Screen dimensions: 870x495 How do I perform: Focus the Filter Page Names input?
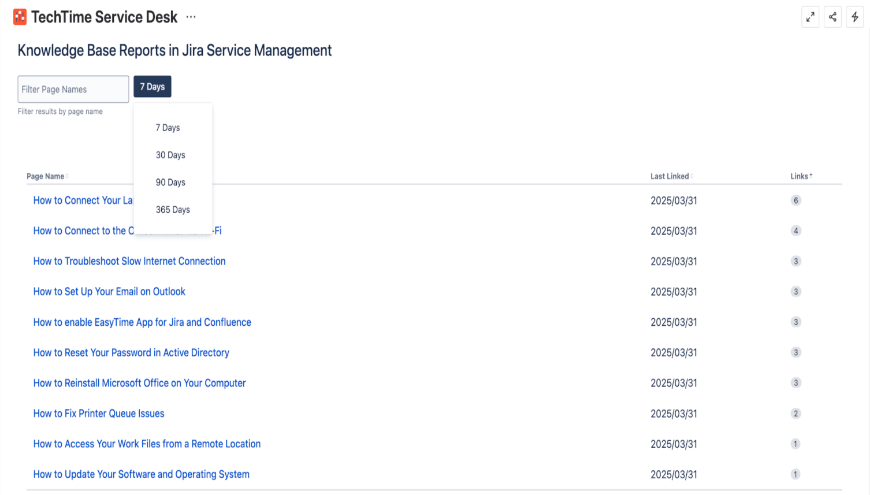click(73, 89)
